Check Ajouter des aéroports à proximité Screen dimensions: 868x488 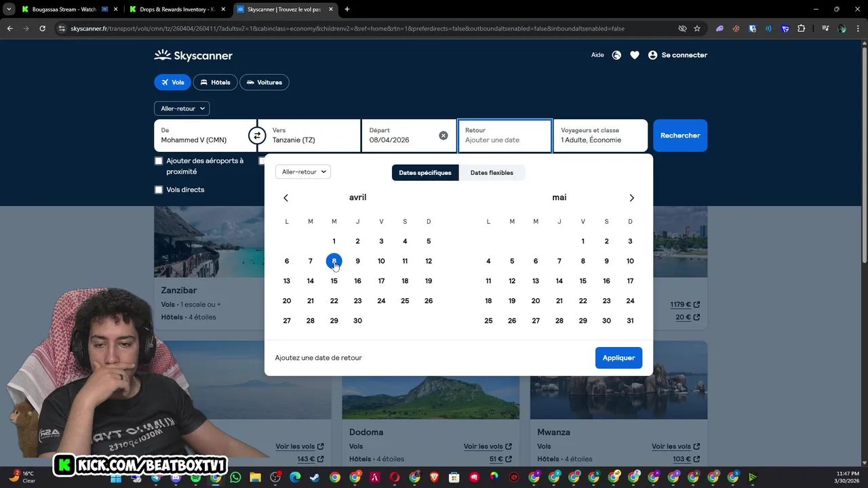(159, 161)
